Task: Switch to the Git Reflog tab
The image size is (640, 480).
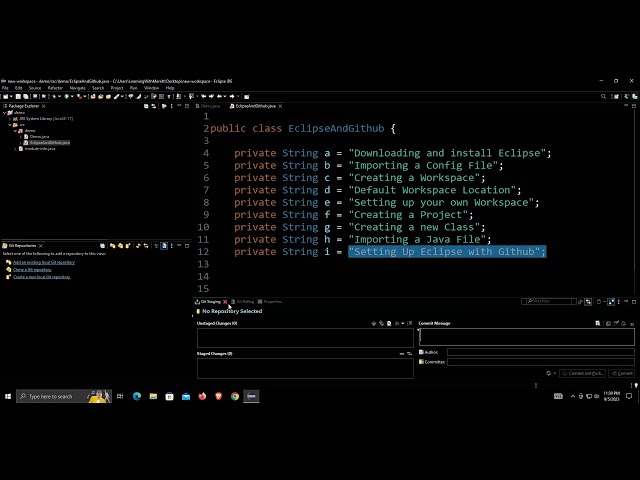Action: (242, 302)
